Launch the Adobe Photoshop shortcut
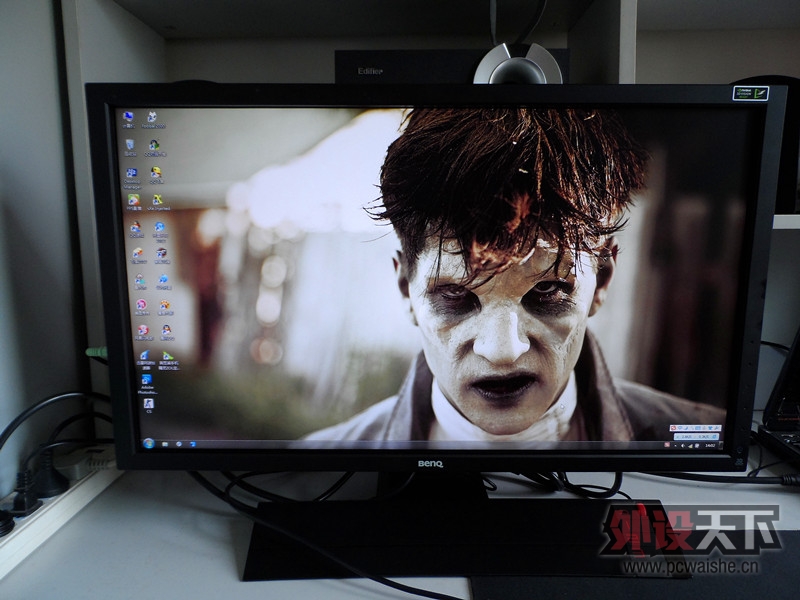Image resolution: width=800 pixels, height=600 pixels. pyautogui.click(x=147, y=384)
